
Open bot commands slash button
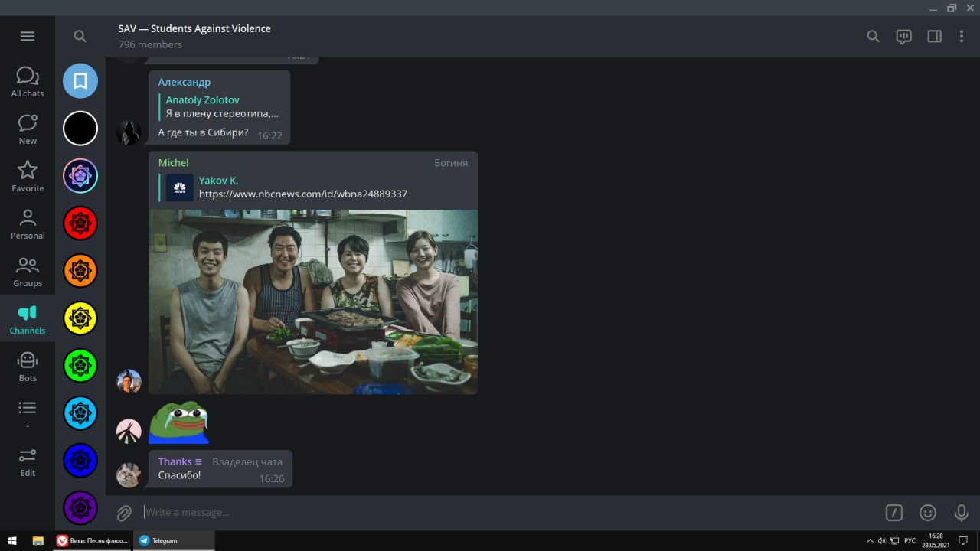pos(894,513)
